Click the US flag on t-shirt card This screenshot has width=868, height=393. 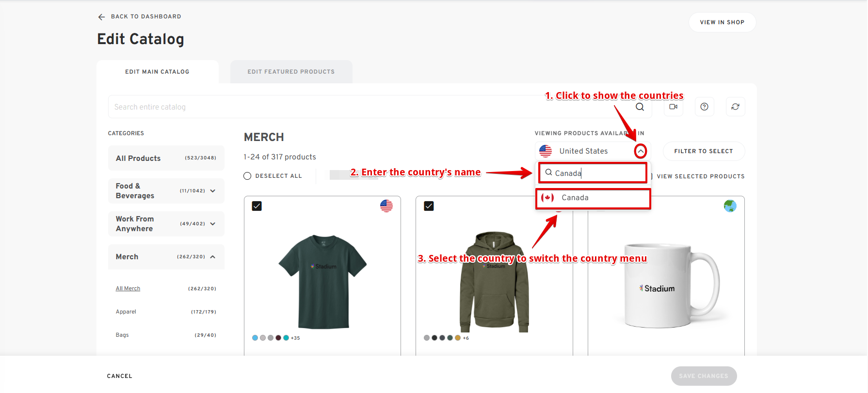[x=386, y=206]
